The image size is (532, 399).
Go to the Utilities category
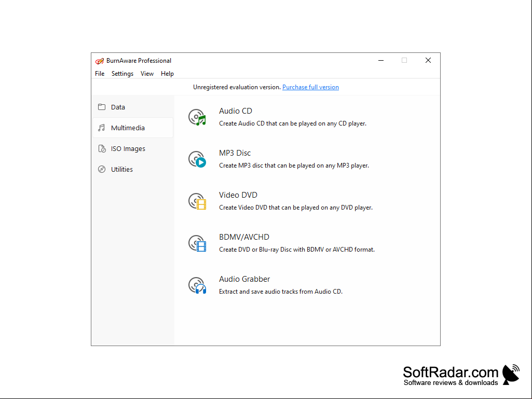tap(133, 169)
